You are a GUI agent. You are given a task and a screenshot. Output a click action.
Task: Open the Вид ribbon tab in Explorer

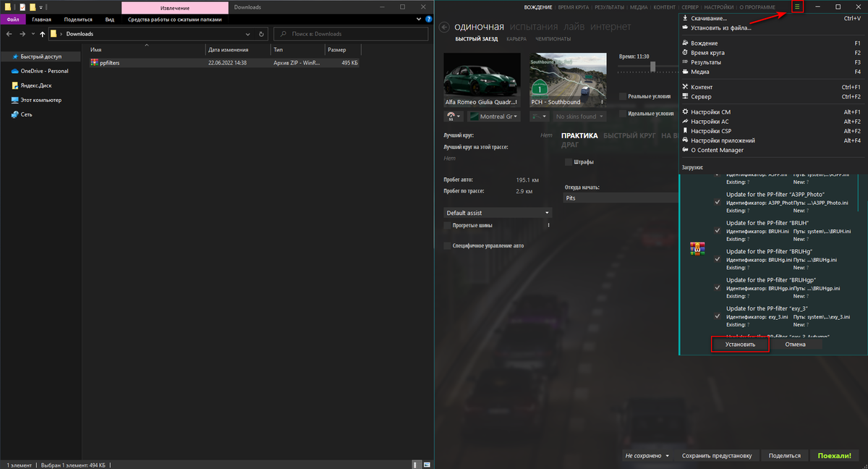point(109,20)
